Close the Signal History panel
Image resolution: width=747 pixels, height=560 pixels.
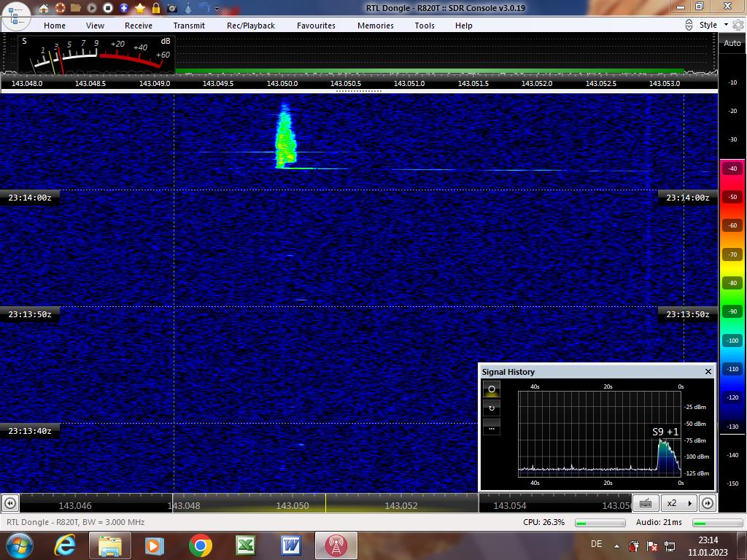[708, 371]
